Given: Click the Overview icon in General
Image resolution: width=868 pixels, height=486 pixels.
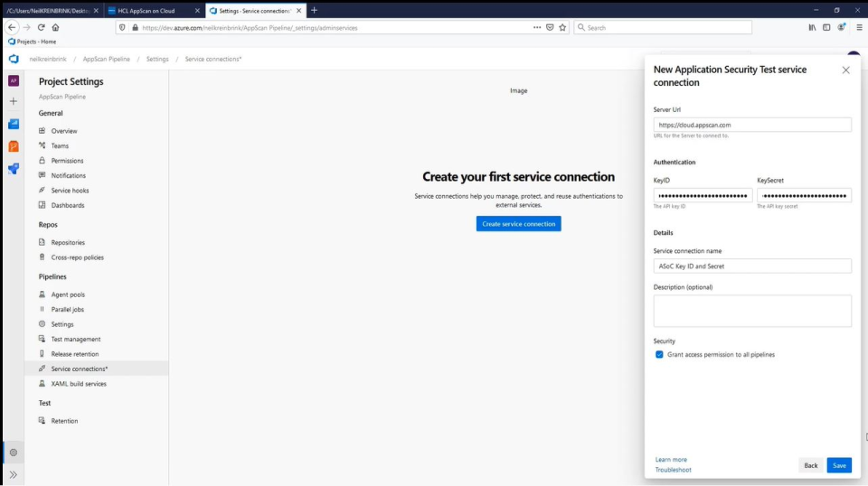Looking at the screenshot, I should [42, 130].
